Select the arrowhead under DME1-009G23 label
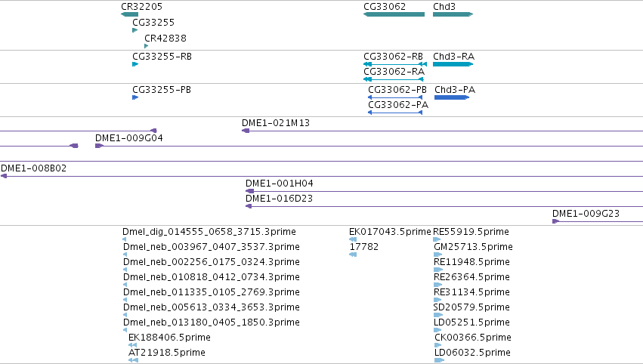The height and width of the screenshot is (364, 643). point(556,221)
